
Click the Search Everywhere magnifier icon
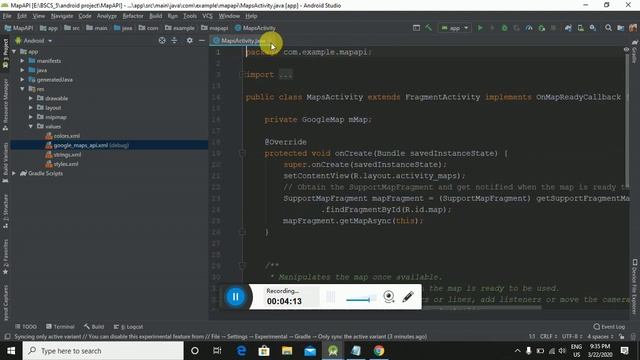point(608,28)
